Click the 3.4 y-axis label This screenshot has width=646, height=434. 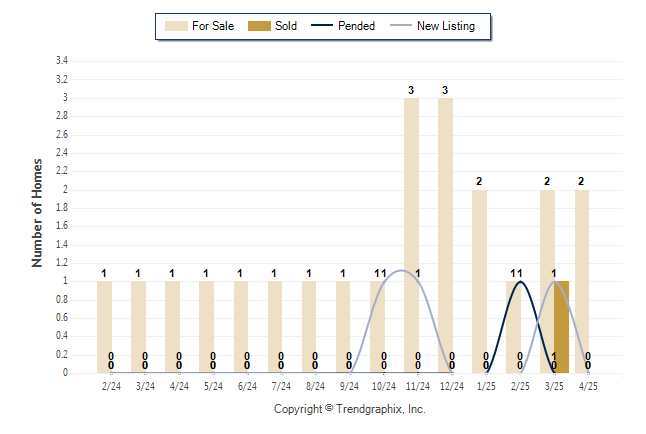pos(62,61)
